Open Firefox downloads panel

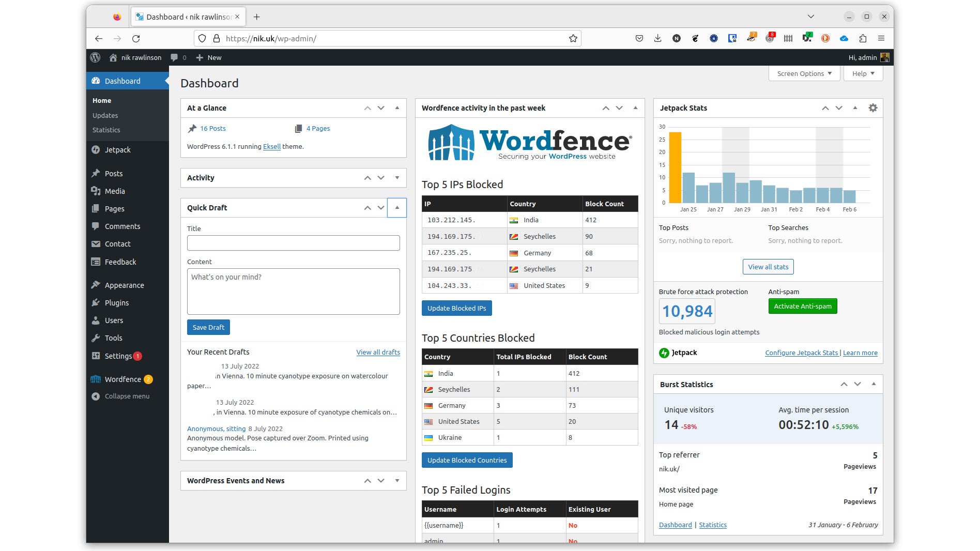coord(657,39)
